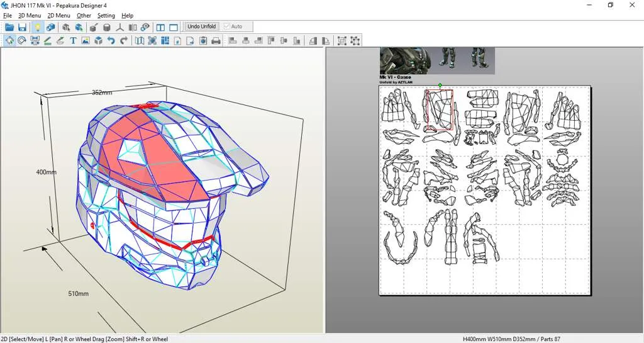The image size is (644, 343).
Task: Select the red-outlined part in the 2D layout
Action: click(x=439, y=110)
